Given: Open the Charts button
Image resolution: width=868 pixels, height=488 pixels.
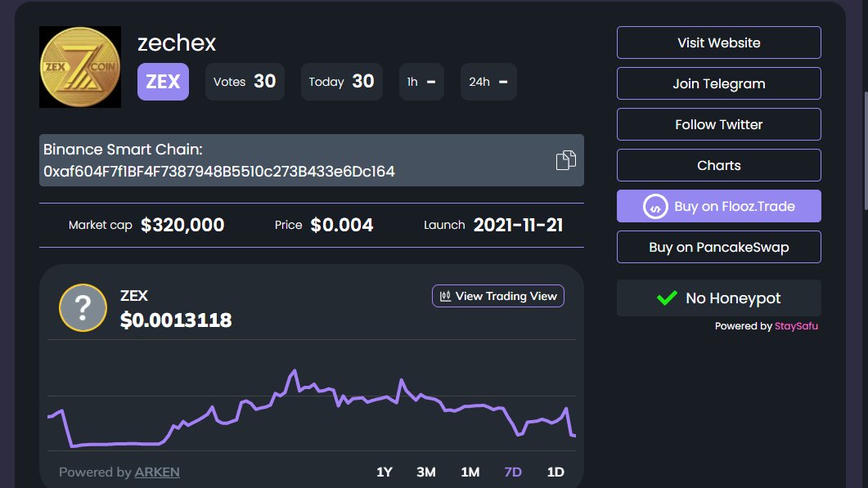Looking at the screenshot, I should click(718, 165).
